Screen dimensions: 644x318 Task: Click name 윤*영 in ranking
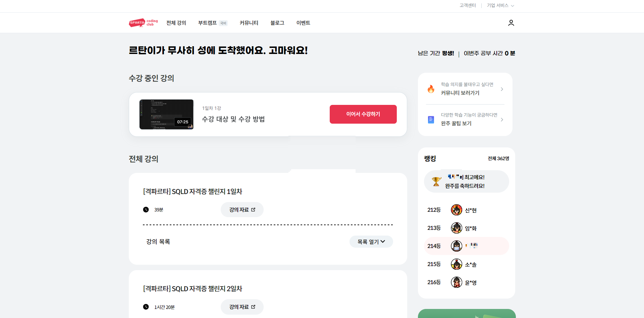click(471, 283)
